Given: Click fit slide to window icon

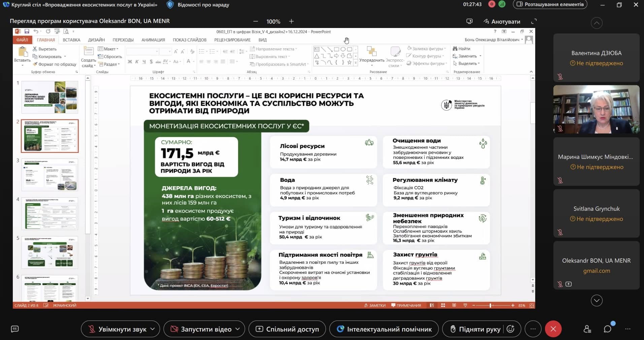Looking at the screenshot, I should (x=532, y=305).
